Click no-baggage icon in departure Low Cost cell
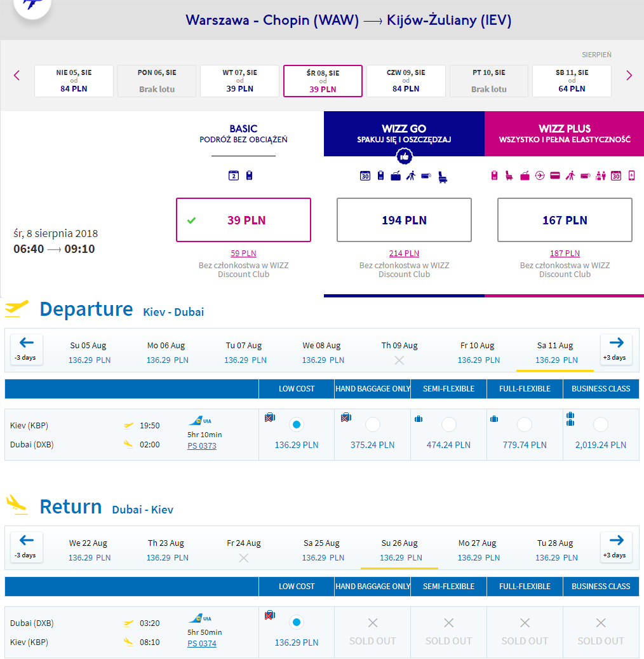644x659 pixels. pos(270,418)
